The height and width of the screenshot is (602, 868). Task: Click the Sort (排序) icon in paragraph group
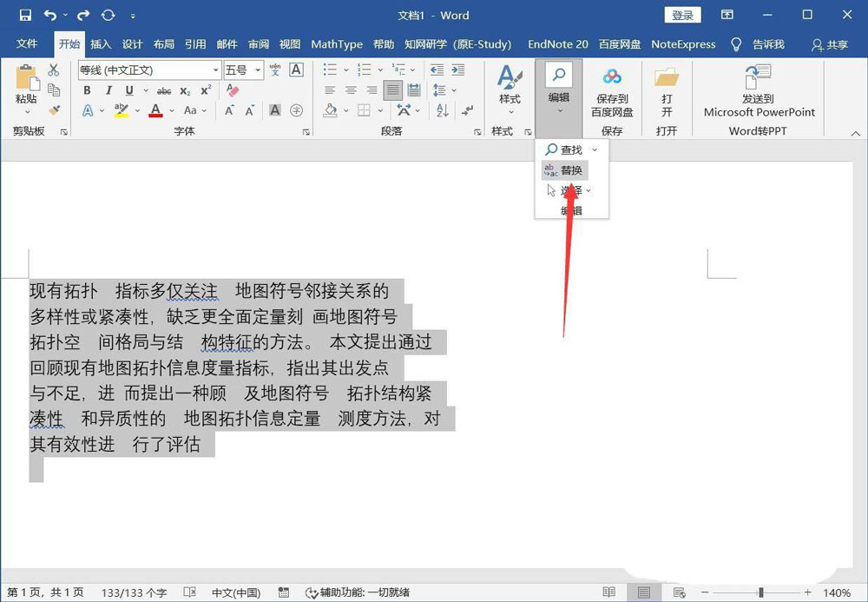[x=443, y=110]
